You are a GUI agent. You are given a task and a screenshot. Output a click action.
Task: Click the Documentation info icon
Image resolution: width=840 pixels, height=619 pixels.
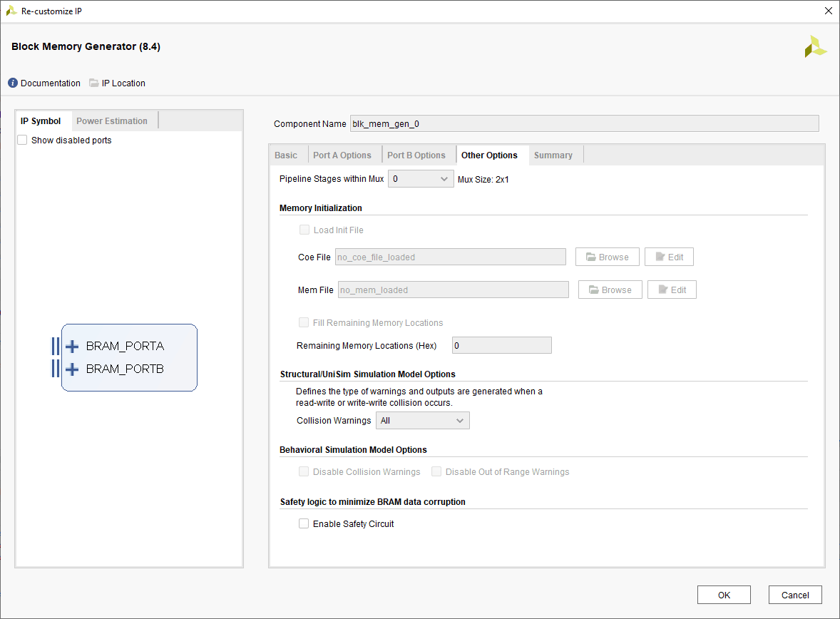13,83
